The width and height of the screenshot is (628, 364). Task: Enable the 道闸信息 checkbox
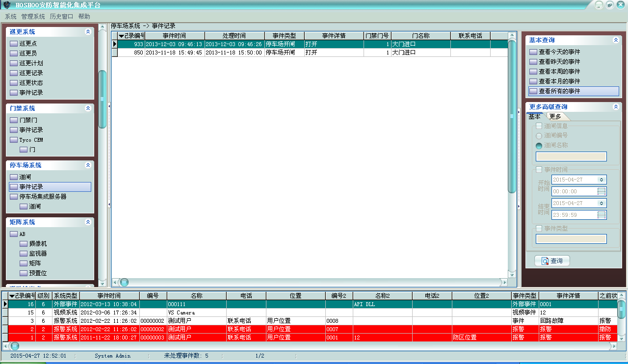pyautogui.click(x=539, y=126)
